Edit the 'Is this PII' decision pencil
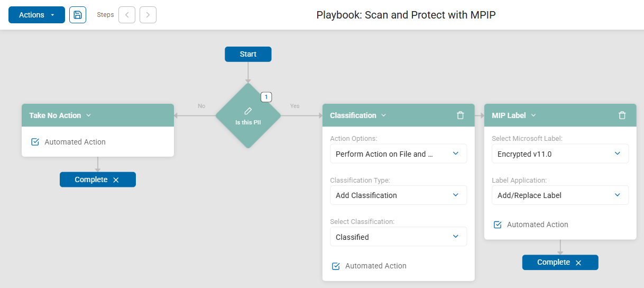The width and height of the screenshot is (644, 288). coord(248,111)
